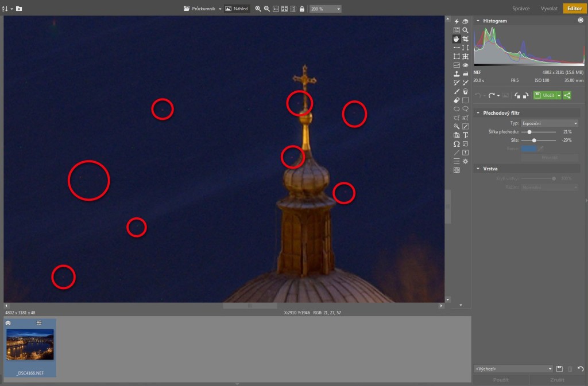Select the ellipse selection tool
588x386 pixels.
click(x=457, y=109)
